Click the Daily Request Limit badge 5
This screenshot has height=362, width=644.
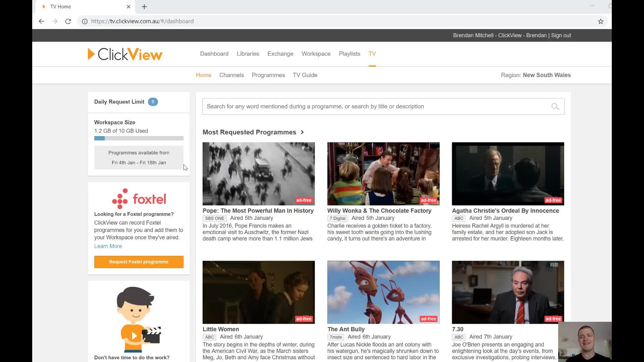coord(153,102)
